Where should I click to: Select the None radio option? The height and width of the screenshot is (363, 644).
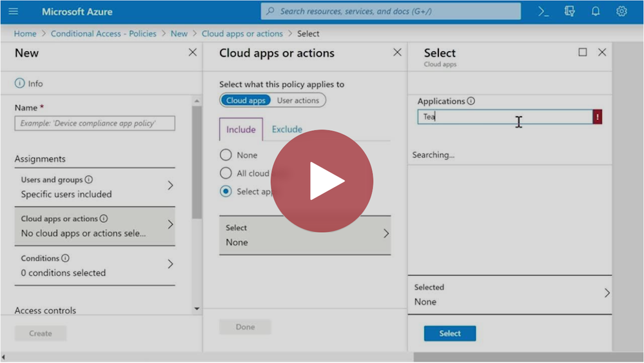226,155
